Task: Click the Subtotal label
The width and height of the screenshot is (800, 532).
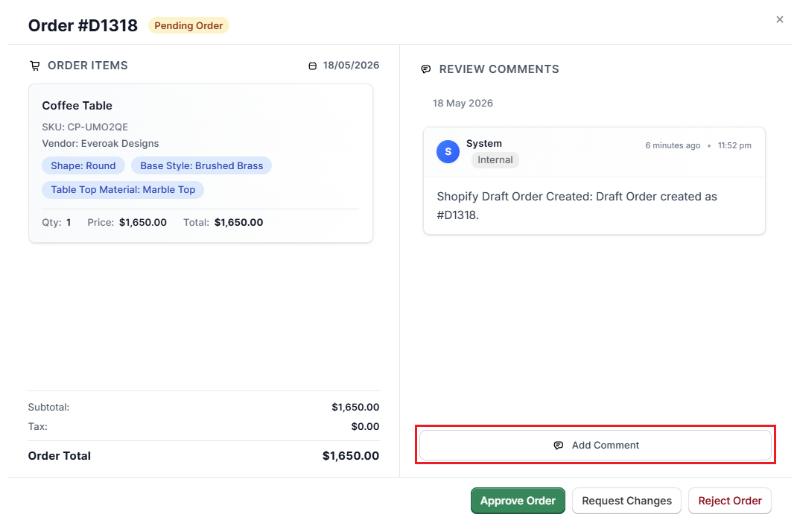Action: [x=48, y=407]
